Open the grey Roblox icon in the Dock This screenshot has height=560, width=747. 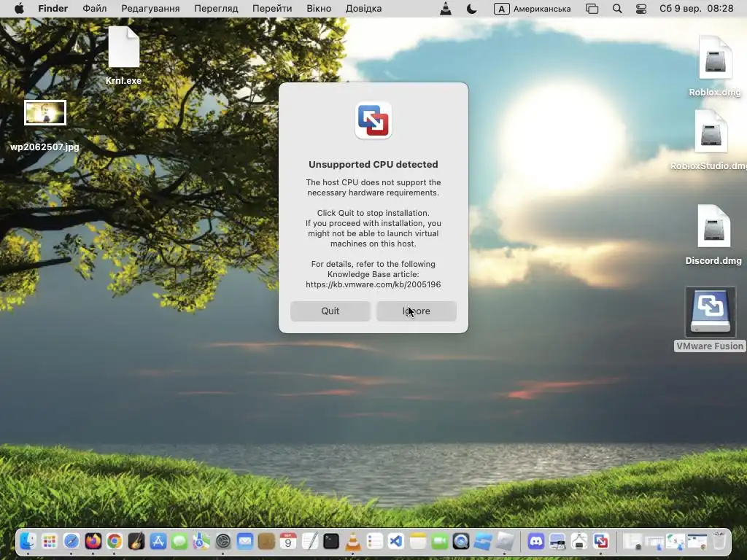click(x=505, y=542)
